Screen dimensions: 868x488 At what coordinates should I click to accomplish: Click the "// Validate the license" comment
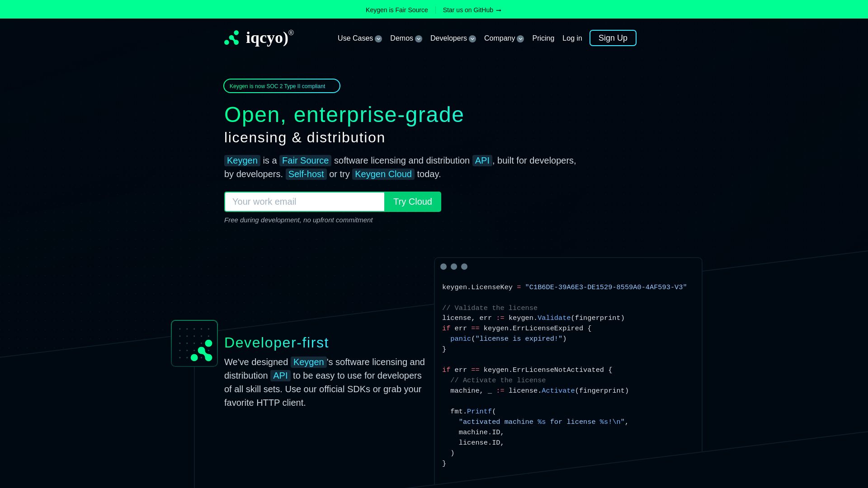490,308
